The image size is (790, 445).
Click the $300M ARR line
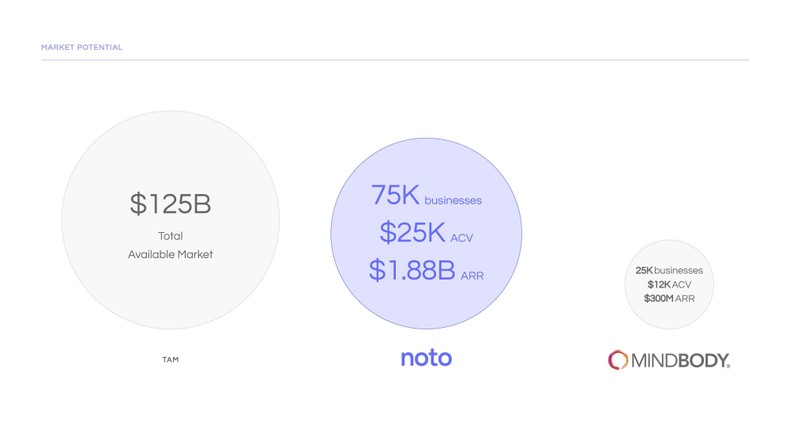[x=669, y=298]
